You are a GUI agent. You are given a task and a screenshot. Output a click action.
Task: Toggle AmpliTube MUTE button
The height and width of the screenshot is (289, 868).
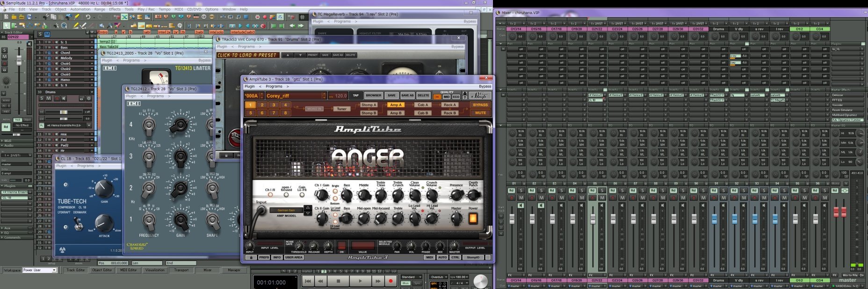[480, 113]
